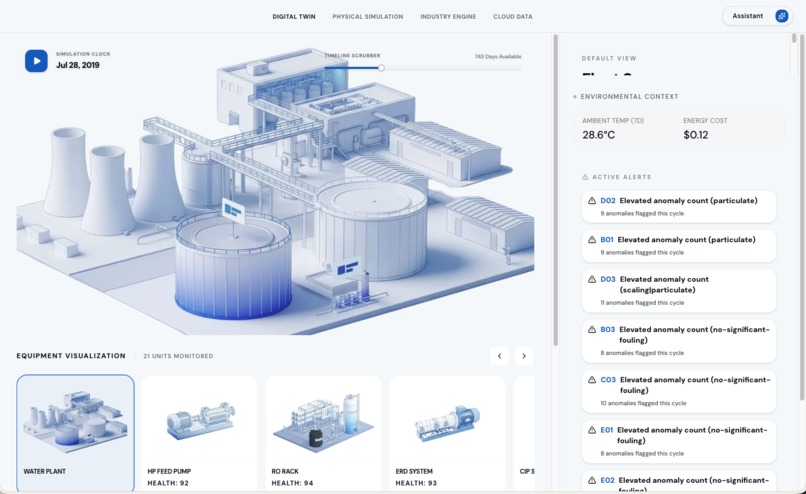This screenshot has height=494, width=806.
Task: Click the $0.12 energy cost value
Action: [x=695, y=135]
